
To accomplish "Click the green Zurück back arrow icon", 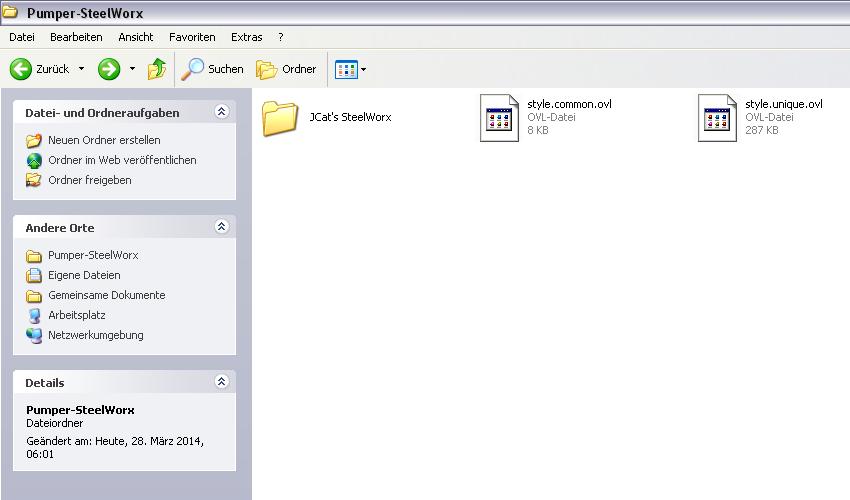I will [x=21, y=69].
